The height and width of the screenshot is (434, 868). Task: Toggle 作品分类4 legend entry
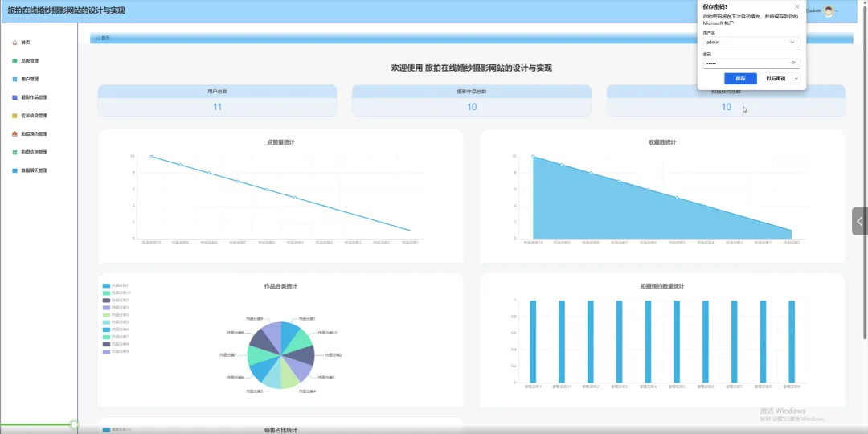click(x=116, y=314)
